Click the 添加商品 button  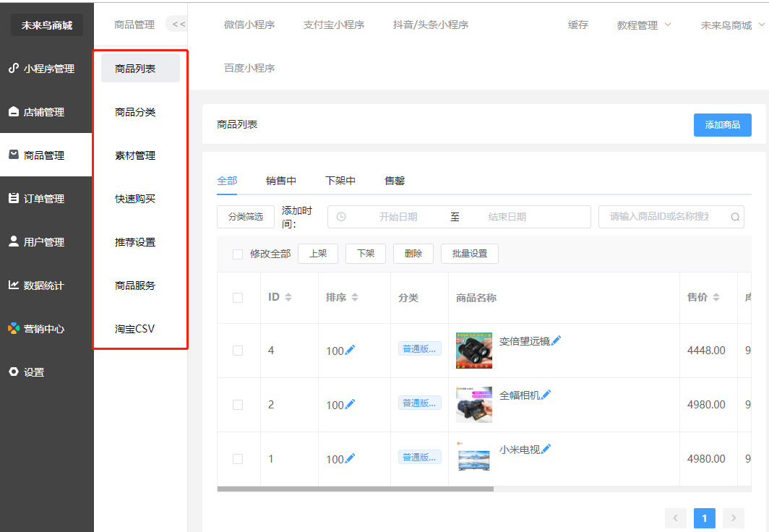tap(722, 125)
